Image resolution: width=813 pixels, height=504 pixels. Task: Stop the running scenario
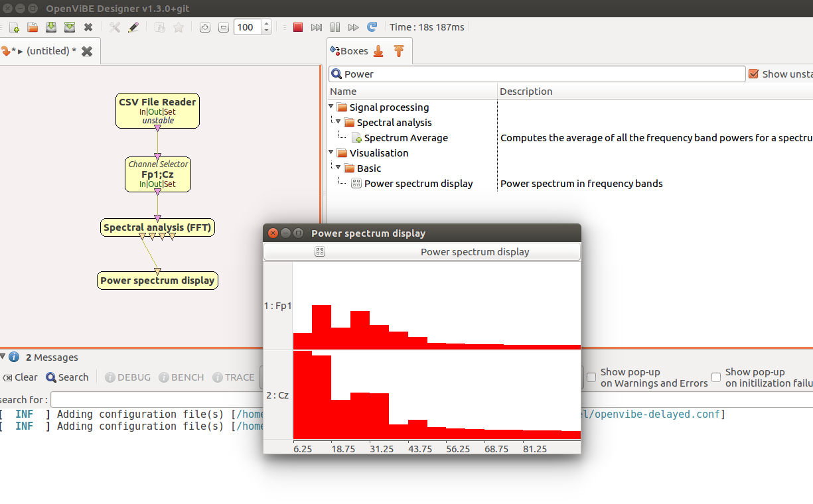click(x=298, y=27)
